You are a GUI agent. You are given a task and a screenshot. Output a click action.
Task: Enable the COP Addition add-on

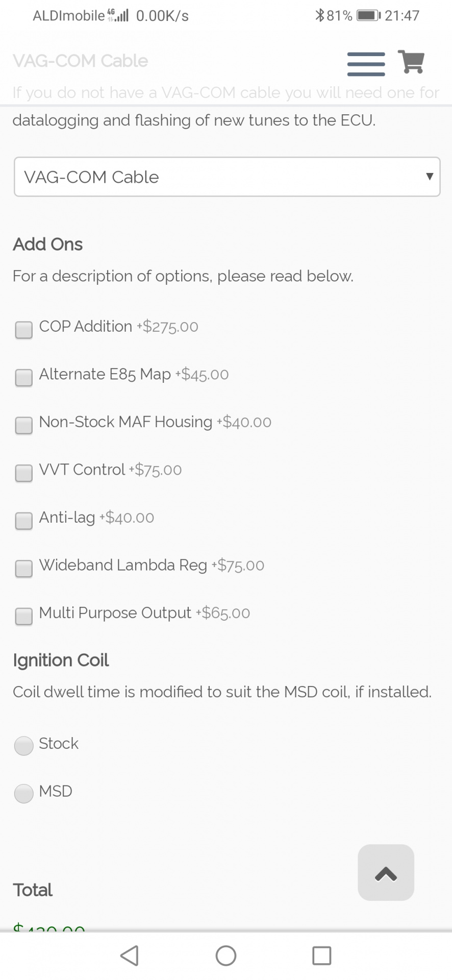(x=24, y=330)
